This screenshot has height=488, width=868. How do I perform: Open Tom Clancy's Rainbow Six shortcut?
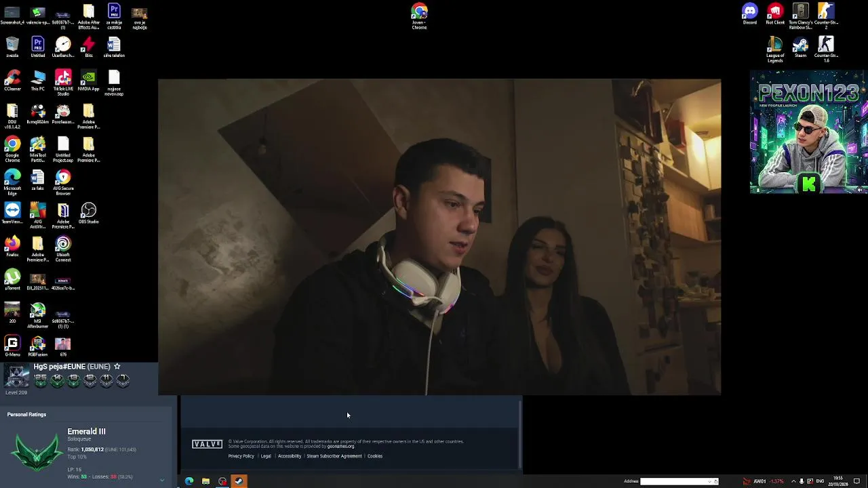click(800, 16)
